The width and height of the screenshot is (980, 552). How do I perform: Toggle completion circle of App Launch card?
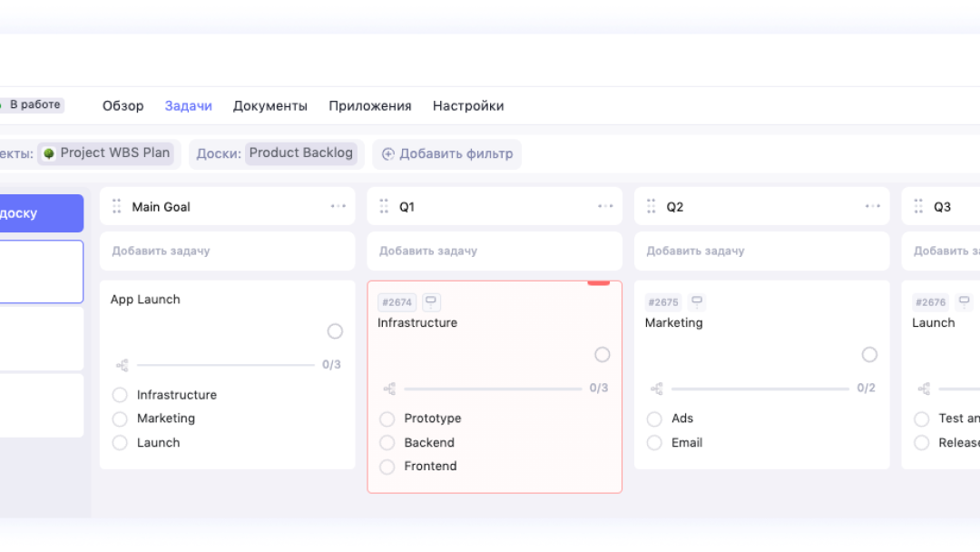335,331
